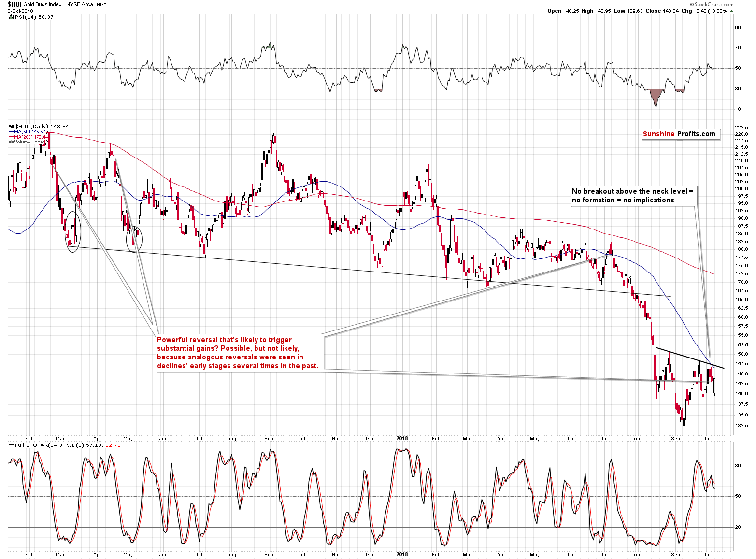Click the 10 label on the RSI scale
The height and width of the screenshot is (559, 756).
point(738,109)
